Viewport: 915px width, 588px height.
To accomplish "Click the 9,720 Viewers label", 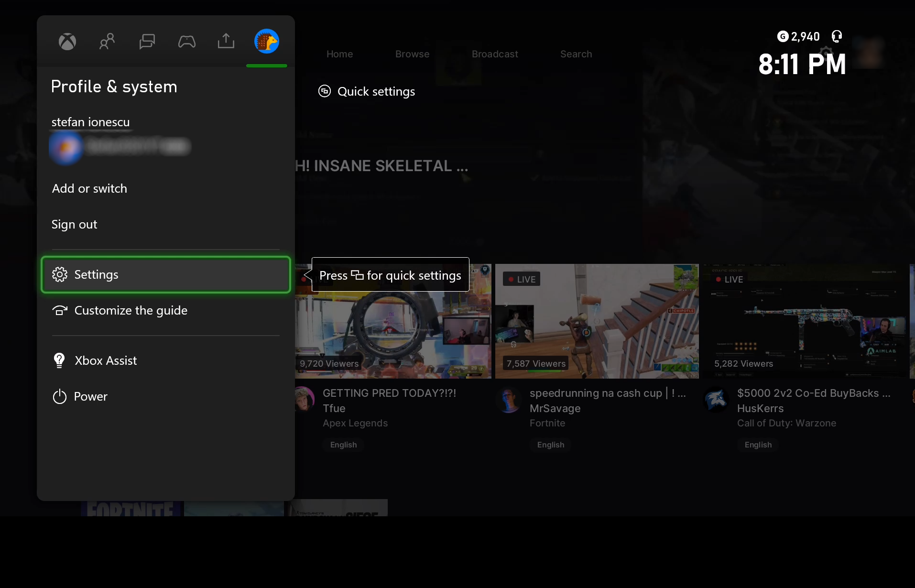I will point(329,363).
